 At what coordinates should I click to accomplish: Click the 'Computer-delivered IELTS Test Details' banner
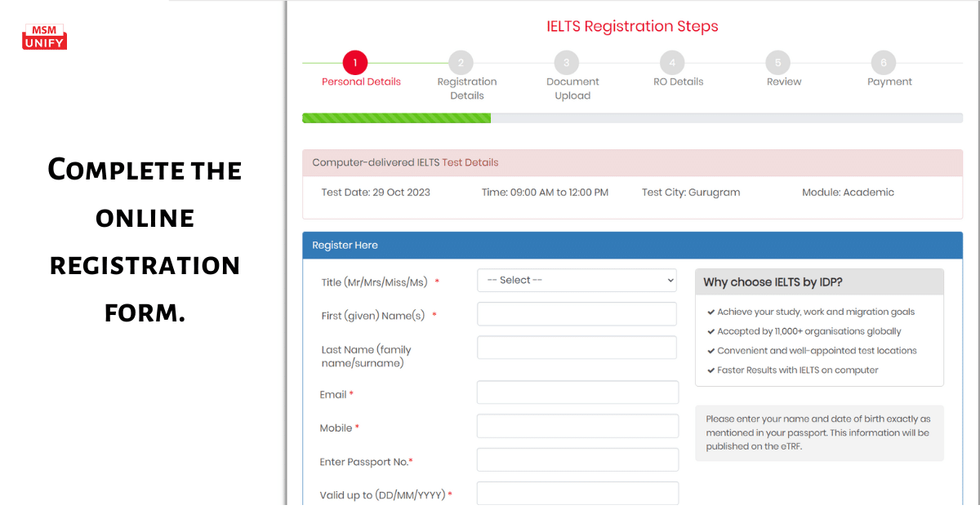[404, 162]
